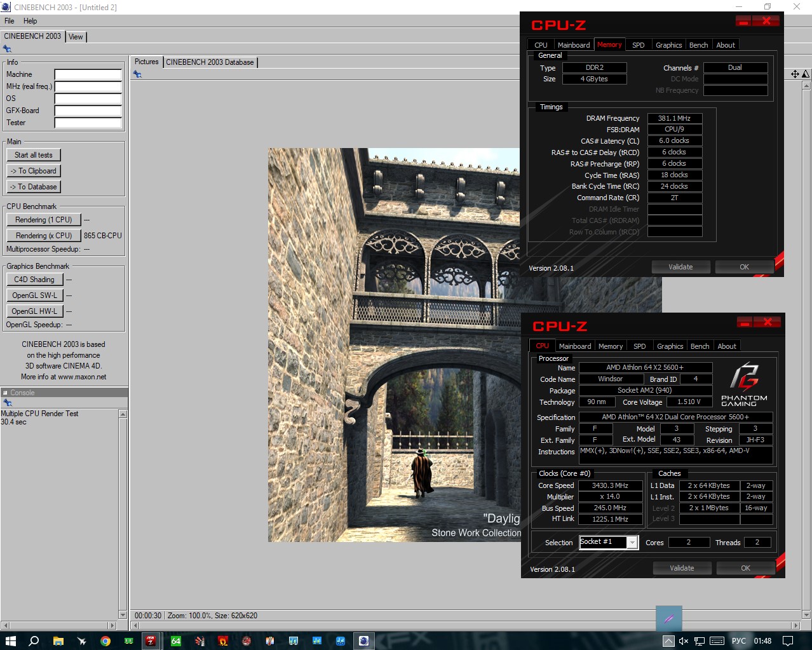Open Windows taskbar search

34,640
